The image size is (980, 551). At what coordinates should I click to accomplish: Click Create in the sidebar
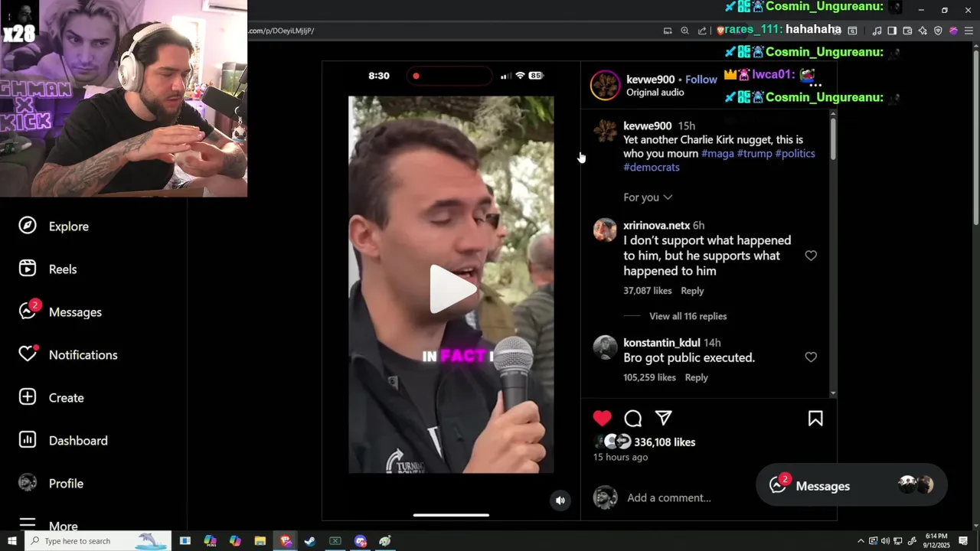51,398
